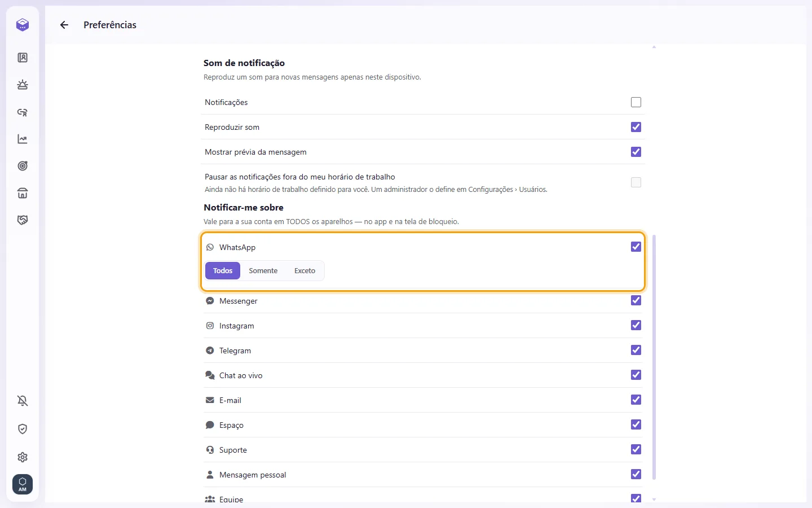Uncheck the Espaço checkbox

click(636, 424)
